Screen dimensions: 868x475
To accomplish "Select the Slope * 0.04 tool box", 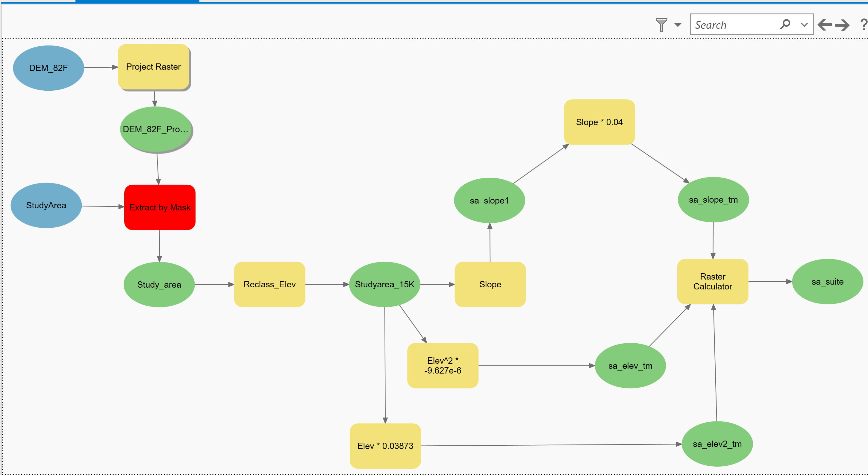I will [x=599, y=122].
